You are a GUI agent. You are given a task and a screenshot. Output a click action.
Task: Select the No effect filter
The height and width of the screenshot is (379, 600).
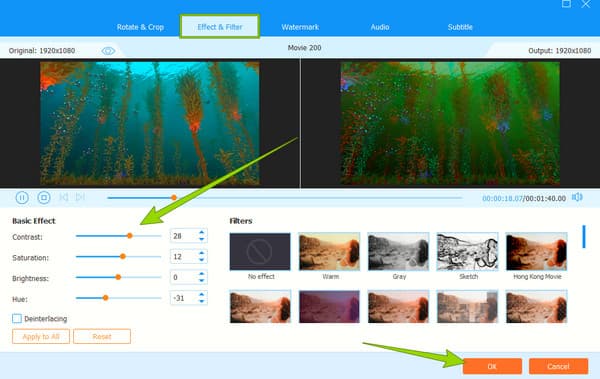coord(260,252)
